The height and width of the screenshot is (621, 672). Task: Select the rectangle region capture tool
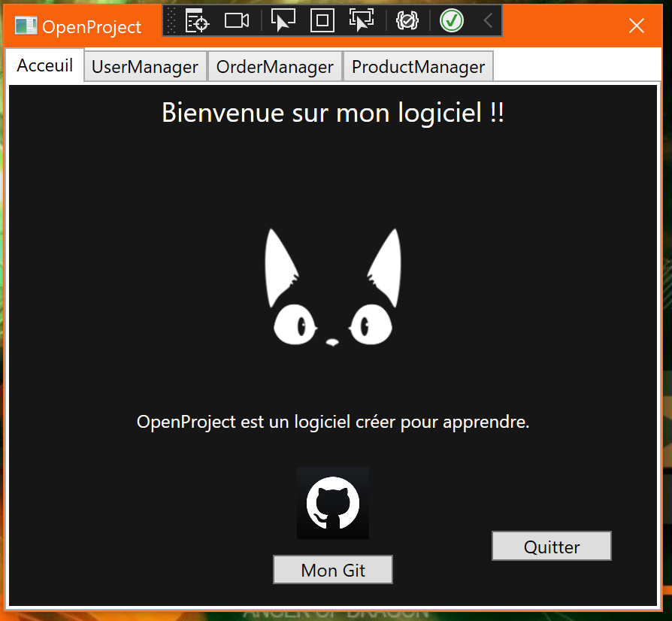click(x=322, y=20)
